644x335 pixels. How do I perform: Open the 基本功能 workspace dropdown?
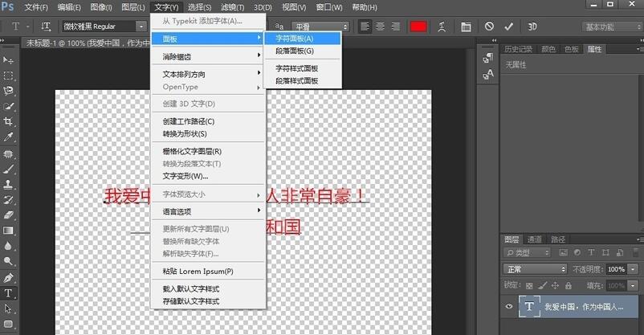tap(612, 27)
